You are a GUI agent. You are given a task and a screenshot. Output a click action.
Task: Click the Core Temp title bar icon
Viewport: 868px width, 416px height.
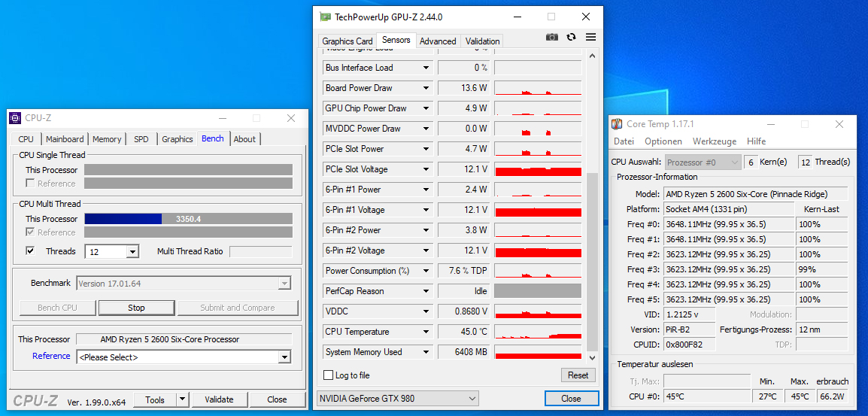point(618,124)
